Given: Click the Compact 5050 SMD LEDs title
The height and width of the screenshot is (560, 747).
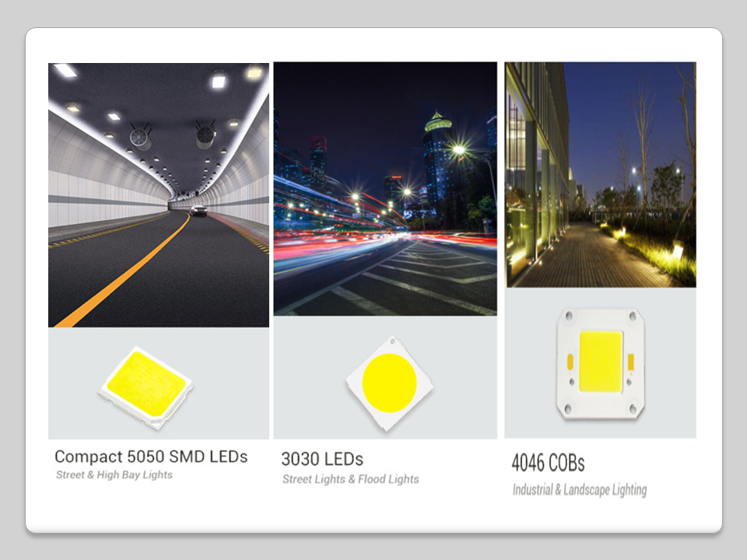Looking at the screenshot, I should pos(151,457).
